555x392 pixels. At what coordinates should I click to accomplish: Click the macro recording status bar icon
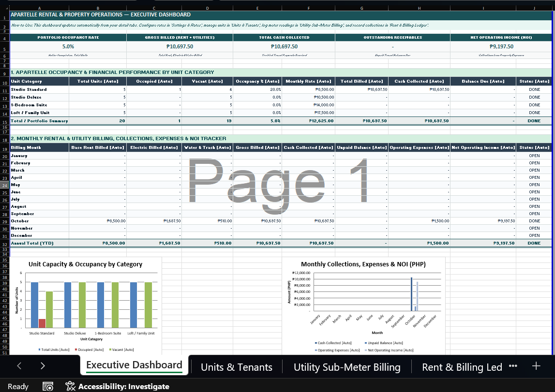48,386
